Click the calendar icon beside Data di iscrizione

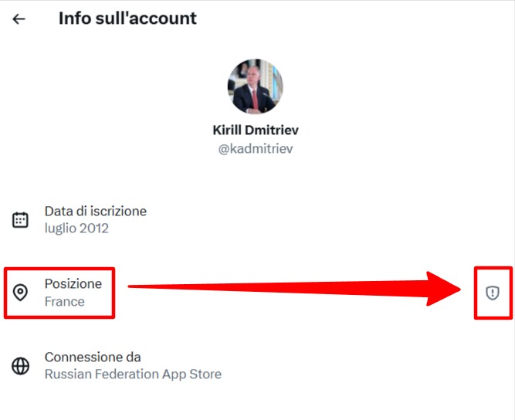(x=21, y=220)
